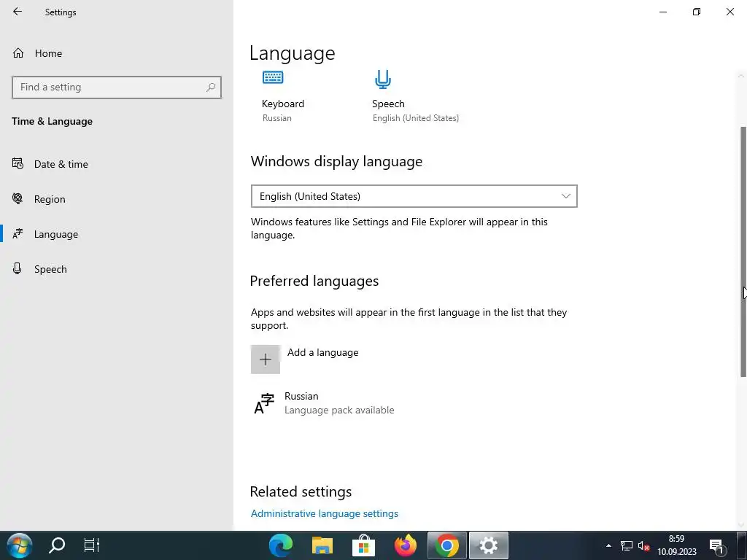Click the display language dropdown chevron
Image resolution: width=747 pixels, height=560 pixels.
point(565,196)
